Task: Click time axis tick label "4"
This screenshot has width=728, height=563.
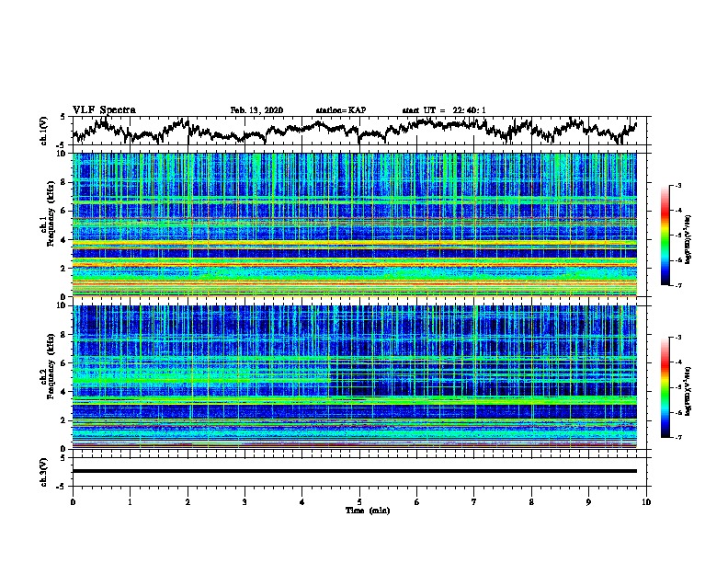Action: [302, 502]
